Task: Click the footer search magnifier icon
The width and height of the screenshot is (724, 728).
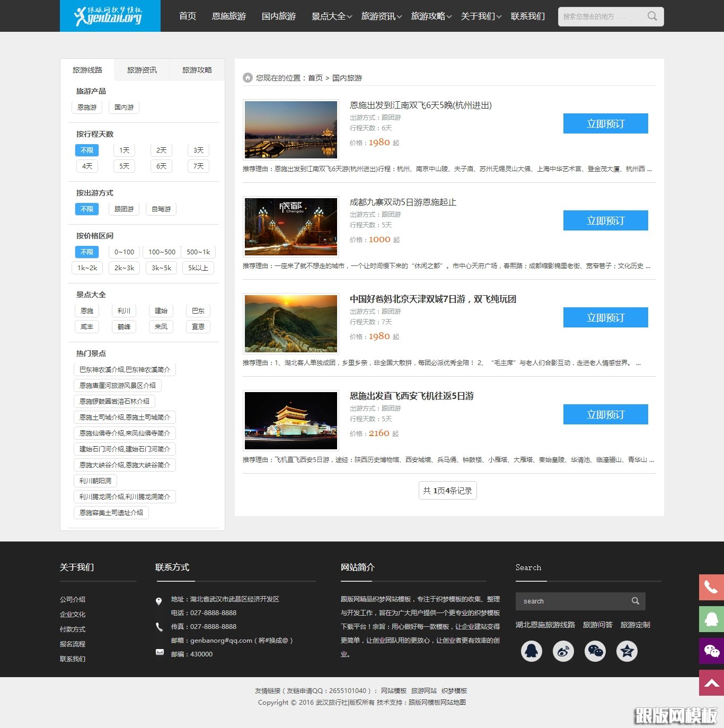Action: [635, 601]
